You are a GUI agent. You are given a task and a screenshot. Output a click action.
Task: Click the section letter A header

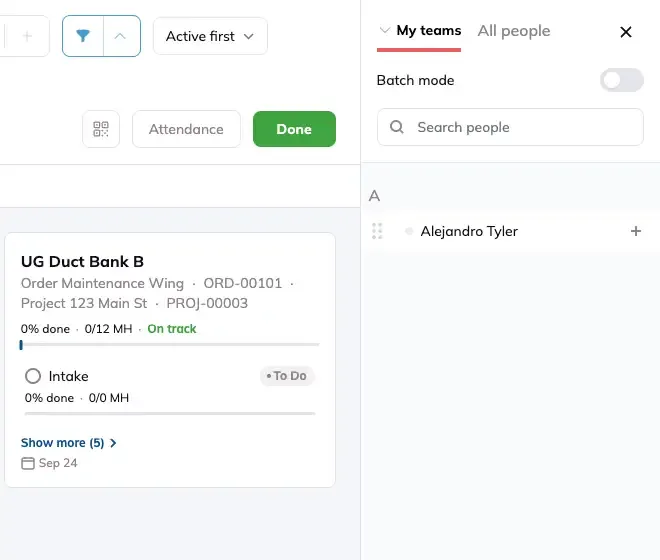pyautogui.click(x=374, y=196)
